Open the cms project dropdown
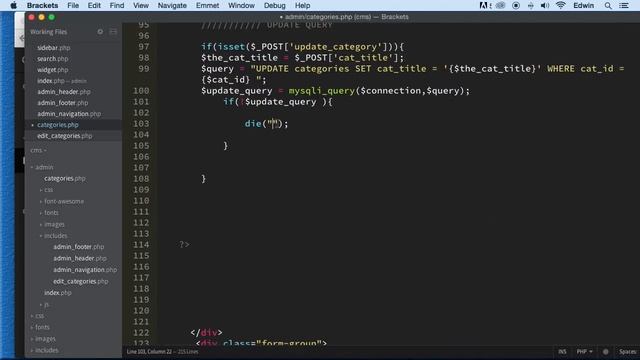This screenshot has height=360, width=640. [x=38, y=150]
